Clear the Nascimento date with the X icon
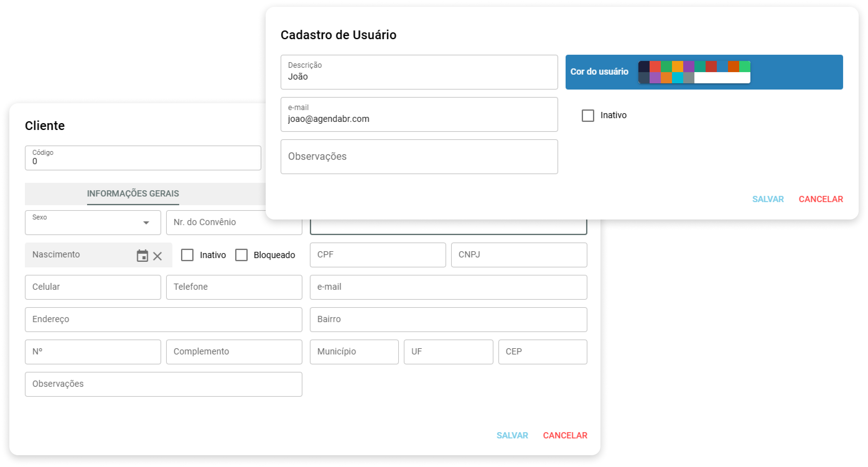Viewport: 868px width, 467px height. tap(157, 256)
